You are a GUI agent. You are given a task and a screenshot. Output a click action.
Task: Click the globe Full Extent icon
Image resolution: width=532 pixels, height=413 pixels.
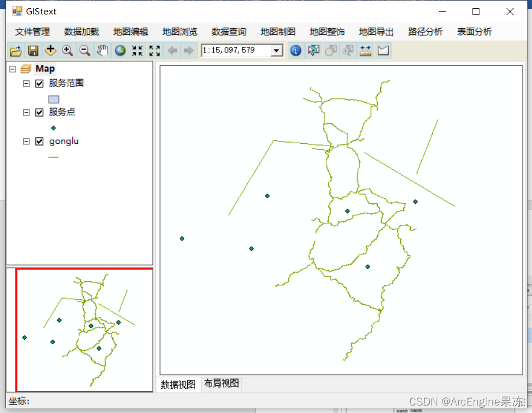tap(120, 50)
